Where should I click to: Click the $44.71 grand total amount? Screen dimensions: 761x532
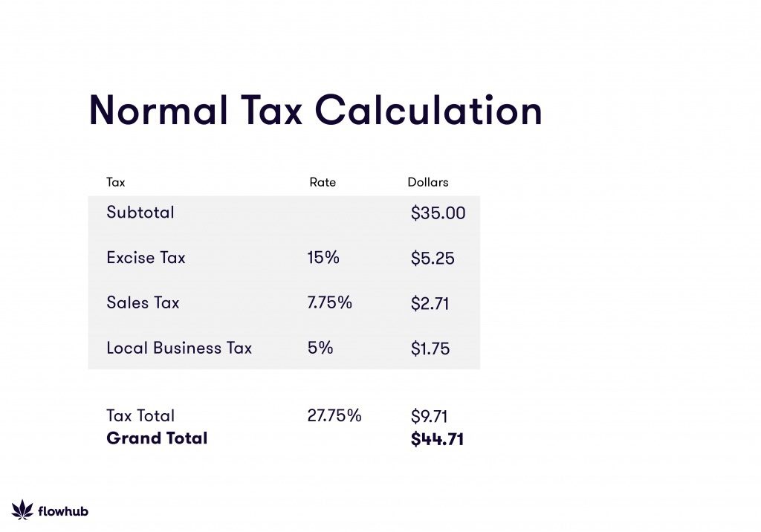point(437,439)
